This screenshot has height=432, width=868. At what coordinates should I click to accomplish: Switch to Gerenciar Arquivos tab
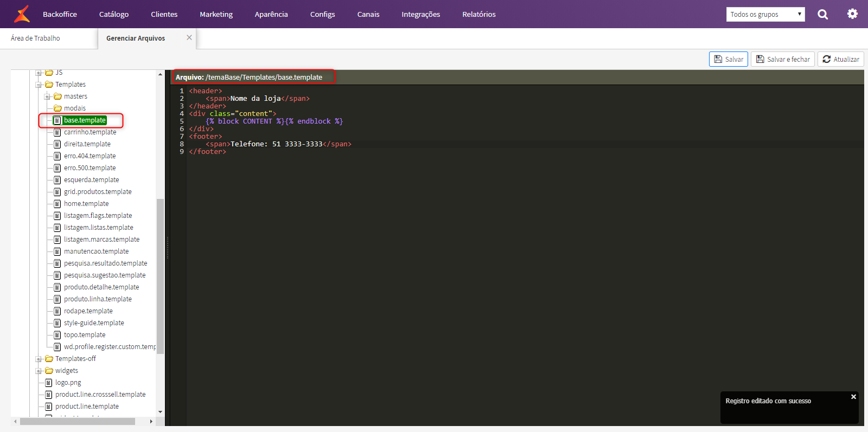[136, 38]
